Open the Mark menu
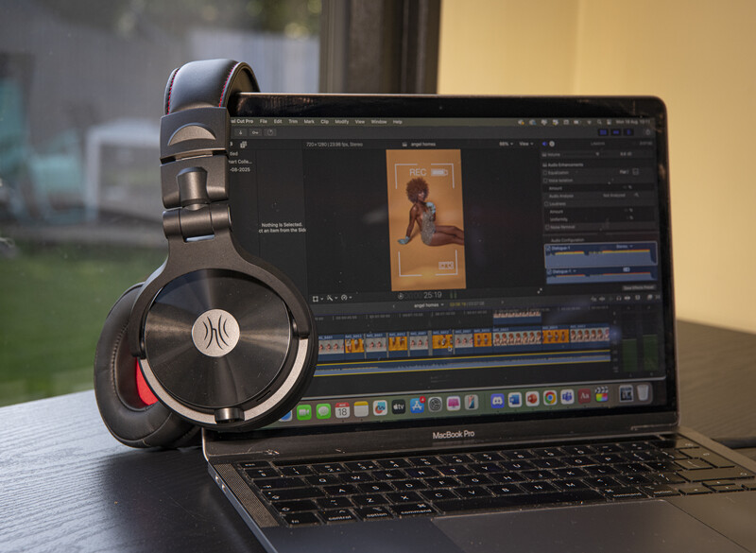Viewport: 756px width, 553px height. point(309,122)
